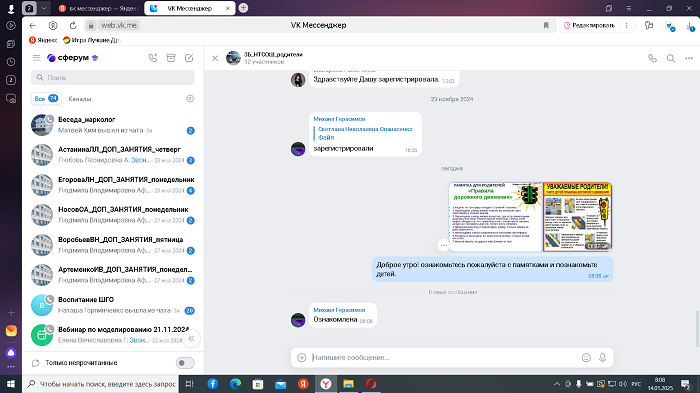Expand the browser tab list chevron

(x=44, y=8)
